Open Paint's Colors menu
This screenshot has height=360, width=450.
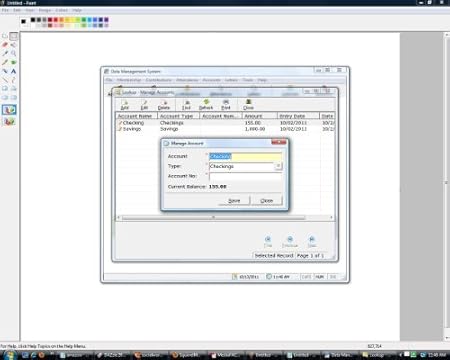[x=62, y=10]
